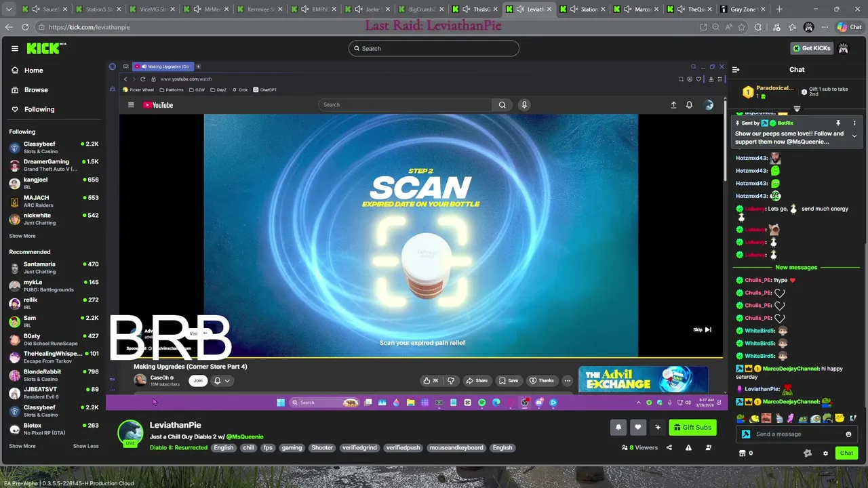868x488 pixels.
Task: Open YouTube guide hamburger menu
Action: coord(131,105)
